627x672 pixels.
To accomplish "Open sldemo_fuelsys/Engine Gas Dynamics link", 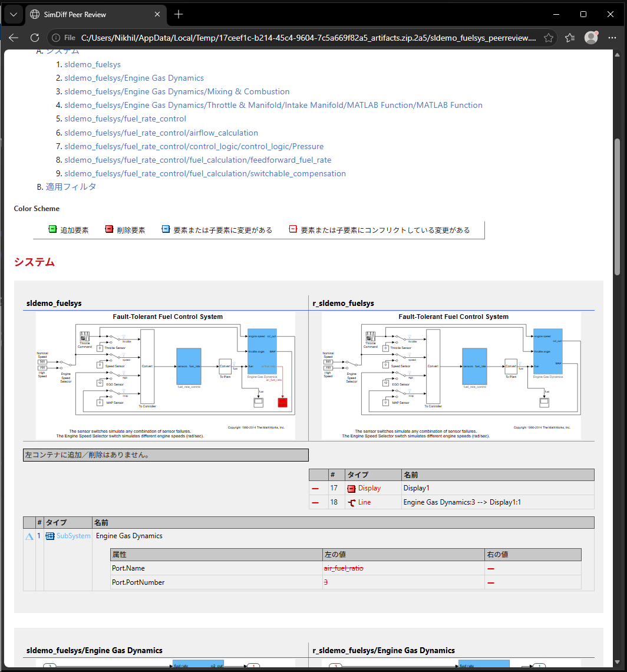I will tap(134, 78).
